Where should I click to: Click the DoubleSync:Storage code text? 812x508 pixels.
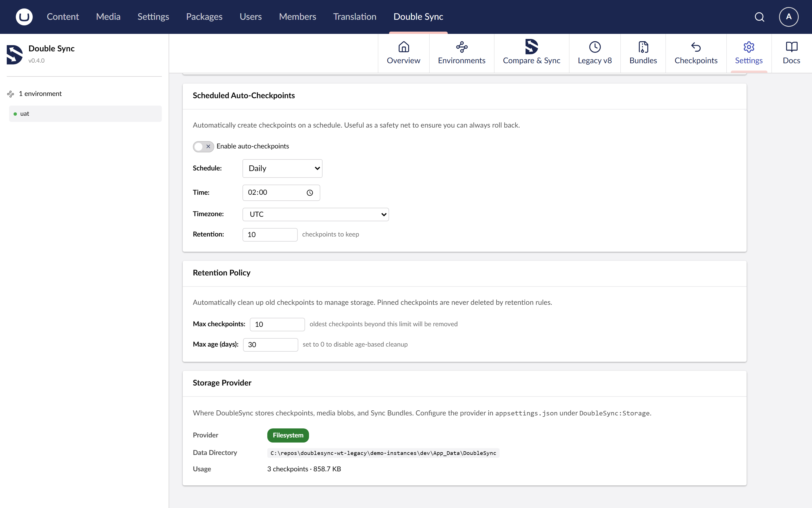coord(614,413)
